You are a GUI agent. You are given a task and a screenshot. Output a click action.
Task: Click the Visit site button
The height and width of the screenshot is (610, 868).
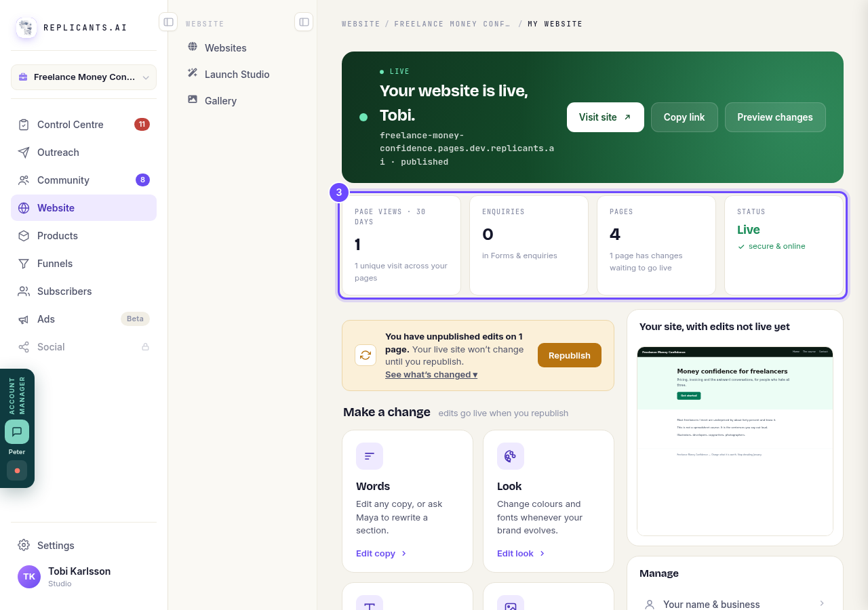(606, 117)
